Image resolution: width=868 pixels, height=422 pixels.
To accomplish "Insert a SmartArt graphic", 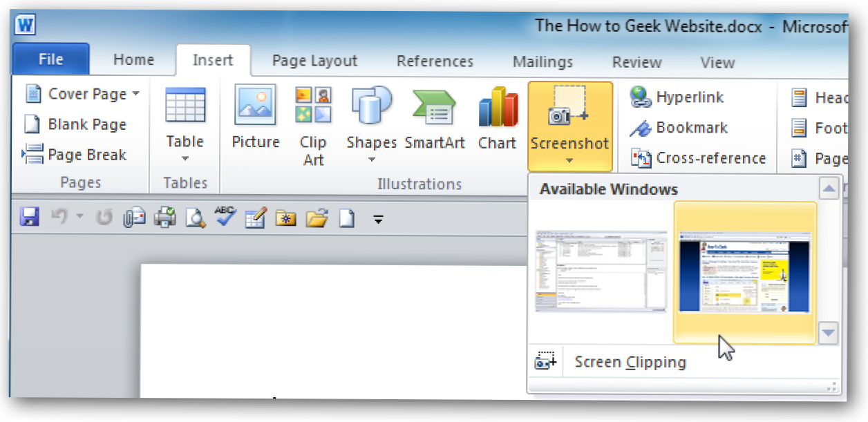I will click(435, 119).
